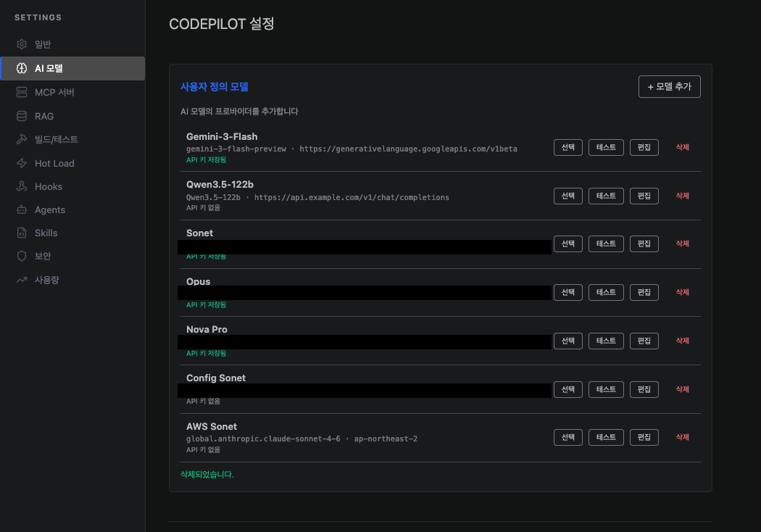Open 보안 settings

[72, 256]
